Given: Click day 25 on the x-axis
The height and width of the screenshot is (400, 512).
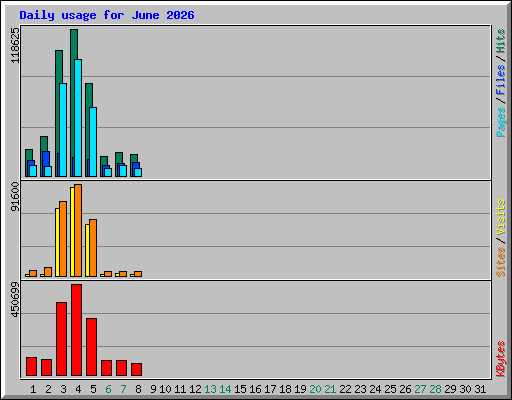Looking at the screenshot, I should coord(390,389).
